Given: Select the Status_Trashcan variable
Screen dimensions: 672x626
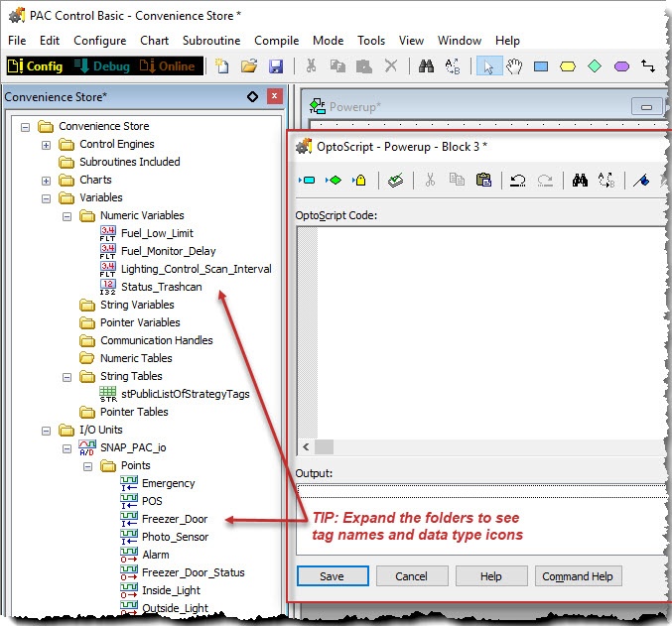Looking at the screenshot, I should click(x=161, y=287).
